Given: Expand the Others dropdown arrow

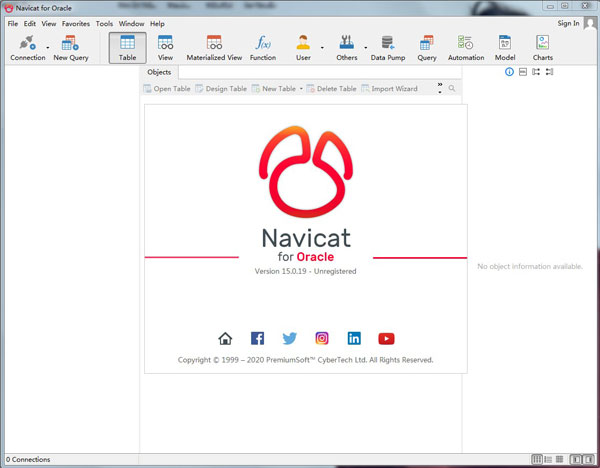Looking at the screenshot, I should [x=365, y=48].
